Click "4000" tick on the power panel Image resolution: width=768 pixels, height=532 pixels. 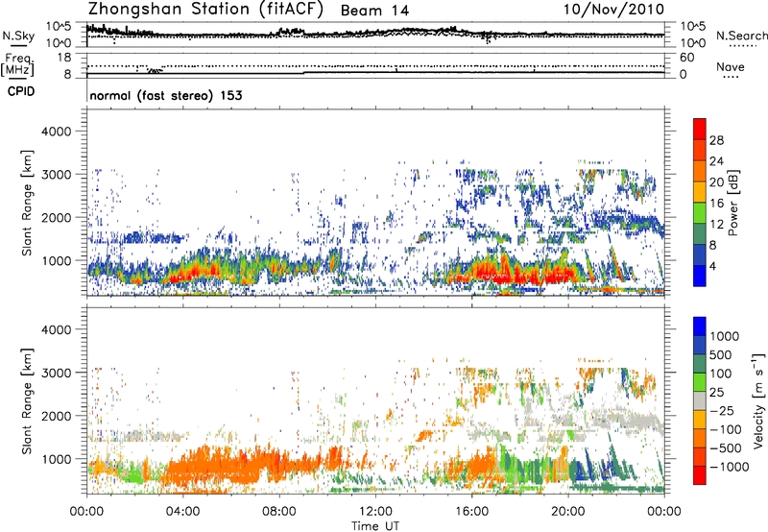pos(57,132)
